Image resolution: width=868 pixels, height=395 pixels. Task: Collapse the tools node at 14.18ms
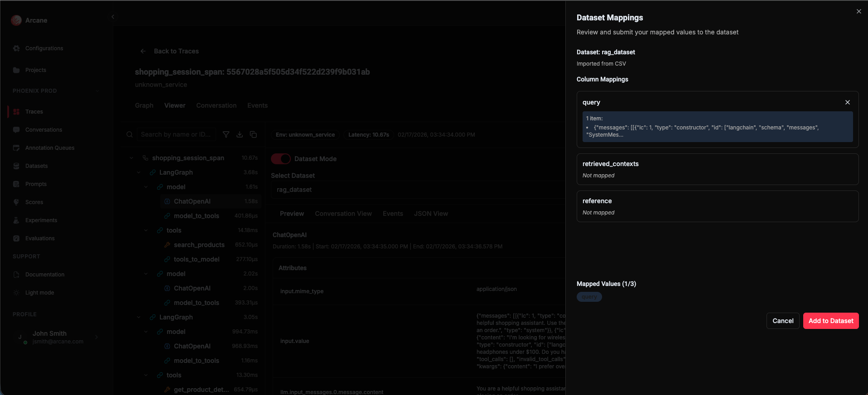pyautogui.click(x=146, y=230)
